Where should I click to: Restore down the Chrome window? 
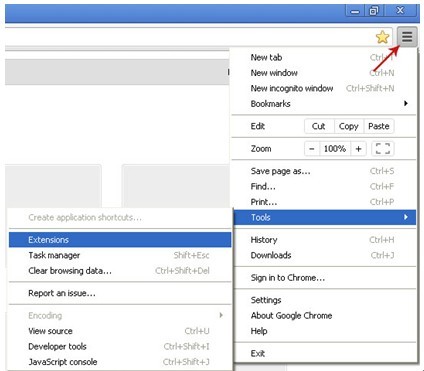click(374, 11)
